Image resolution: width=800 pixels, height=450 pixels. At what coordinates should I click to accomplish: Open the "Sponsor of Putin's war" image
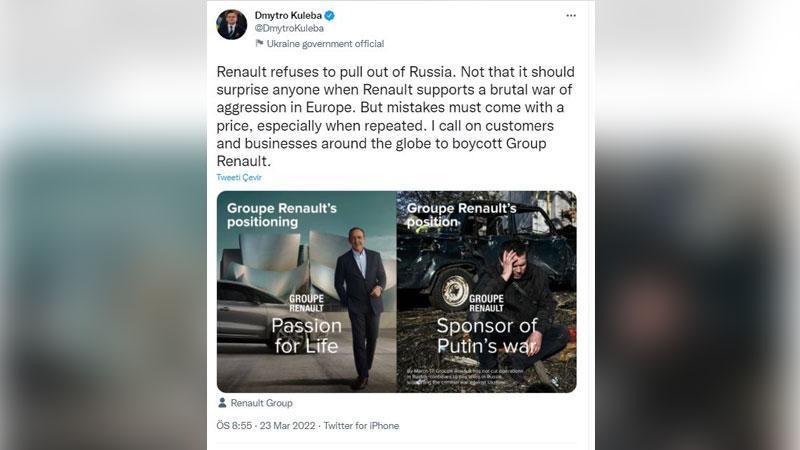[x=486, y=290]
